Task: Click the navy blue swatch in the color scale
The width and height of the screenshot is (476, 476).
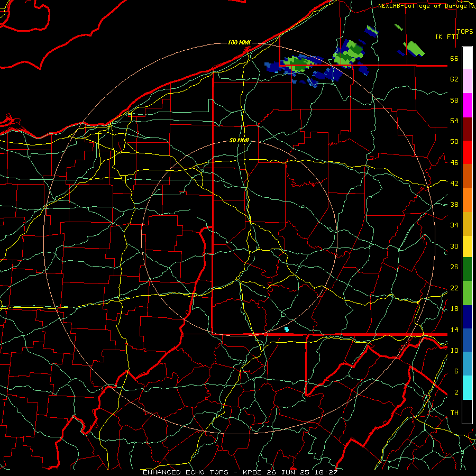Action: point(467,317)
